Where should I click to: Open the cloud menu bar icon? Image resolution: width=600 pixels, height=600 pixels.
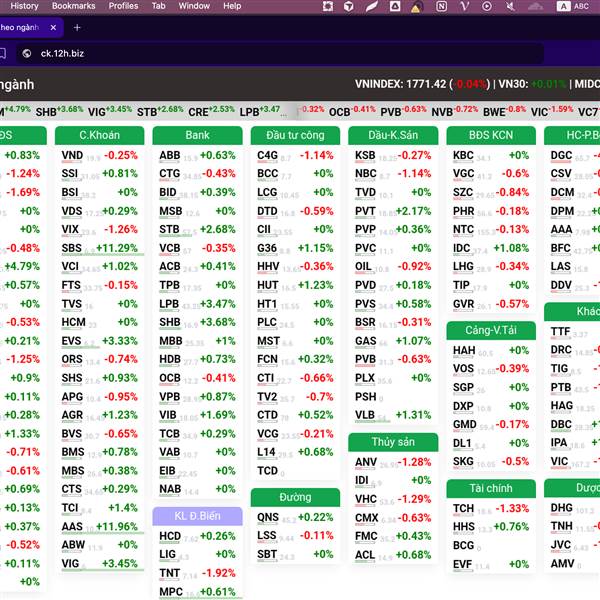535,6
